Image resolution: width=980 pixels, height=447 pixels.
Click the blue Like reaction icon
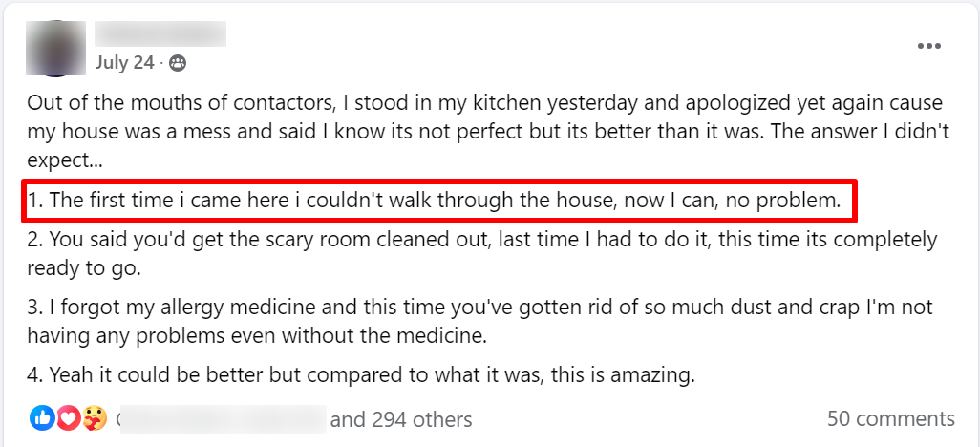pyautogui.click(x=42, y=417)
